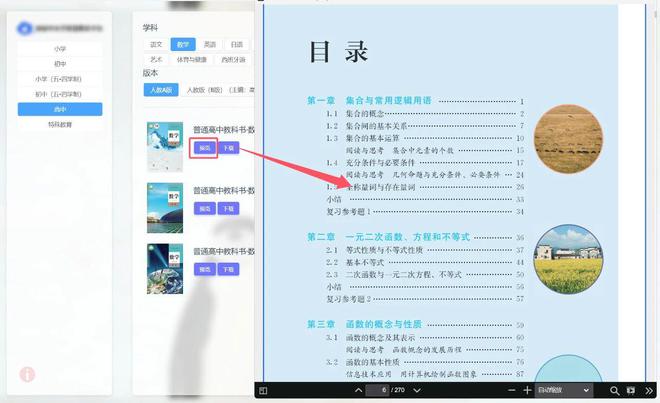
Task: Open the 自动缩放 zoom dropdown
Action: coord(563,390)
